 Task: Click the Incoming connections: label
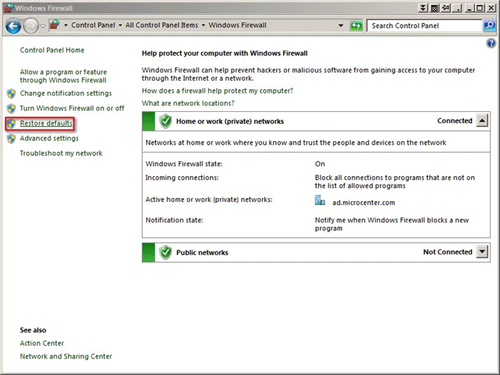182,178
